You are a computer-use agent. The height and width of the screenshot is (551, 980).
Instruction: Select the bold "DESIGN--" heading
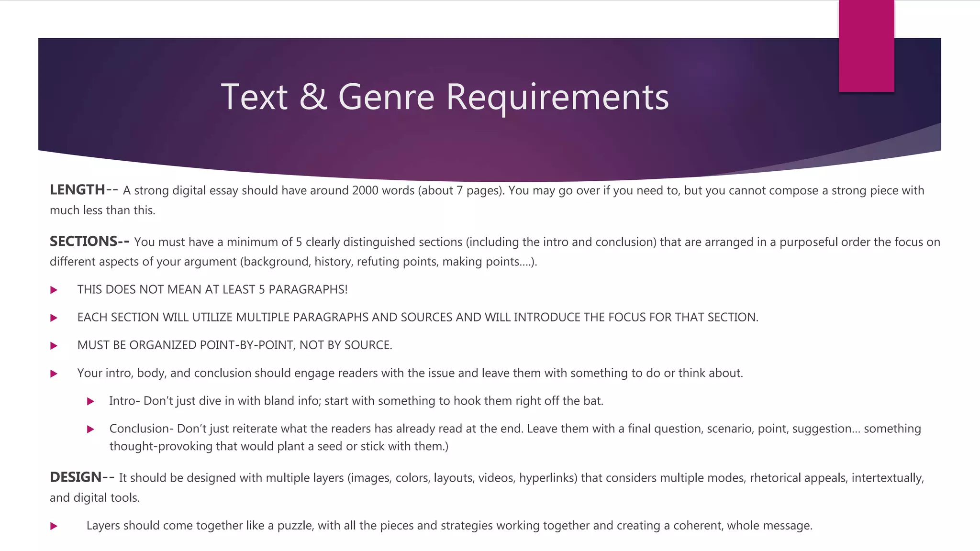point(82,477)
